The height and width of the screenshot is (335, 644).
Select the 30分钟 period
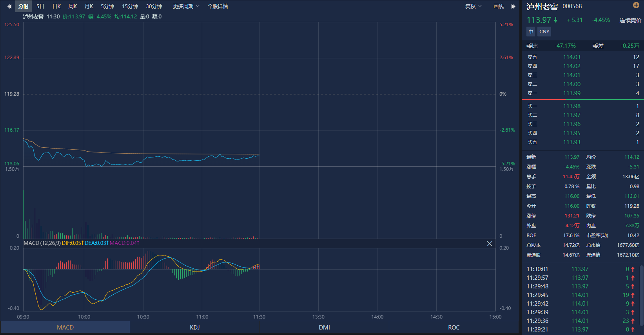pyautogui.click(x=154, y=6)
